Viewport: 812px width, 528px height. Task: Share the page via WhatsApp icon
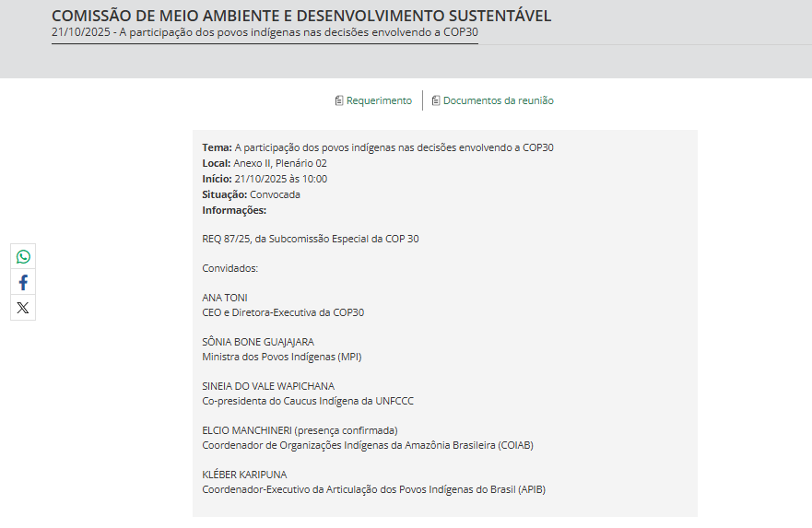click(x=23, y=257)
